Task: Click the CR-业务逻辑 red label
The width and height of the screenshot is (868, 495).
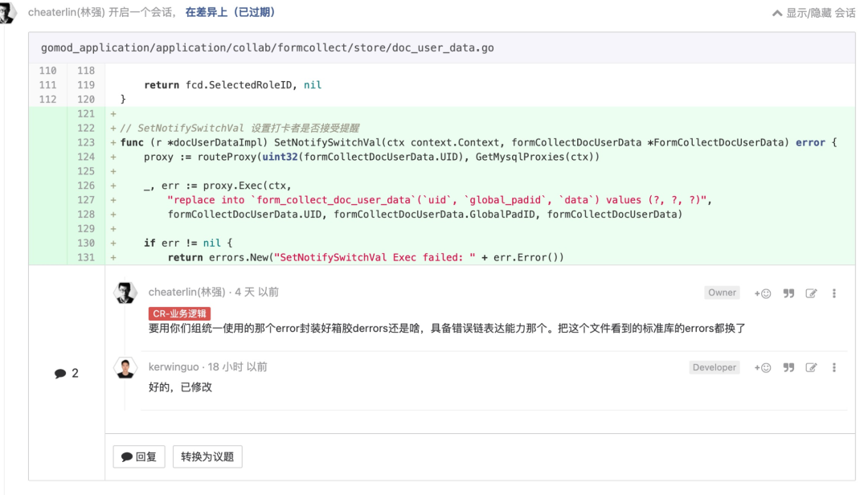Action: point(179,313)
